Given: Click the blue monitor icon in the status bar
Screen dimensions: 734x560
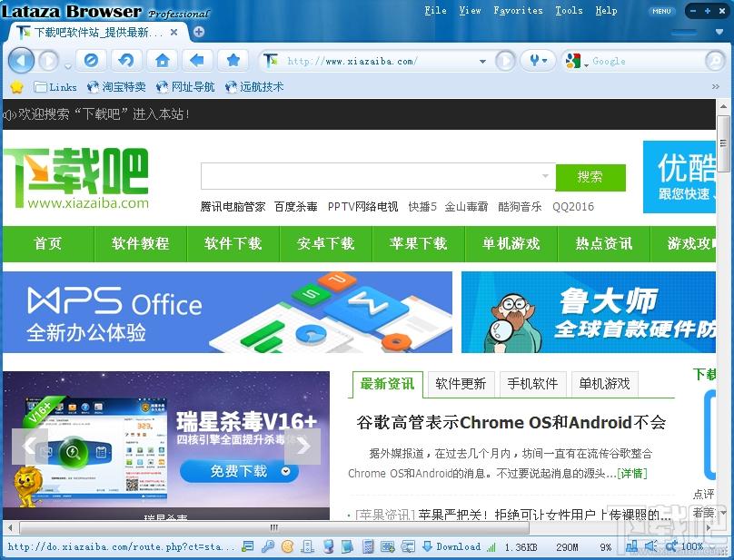Looking at the screenshot, I should [x=328, y=546].
